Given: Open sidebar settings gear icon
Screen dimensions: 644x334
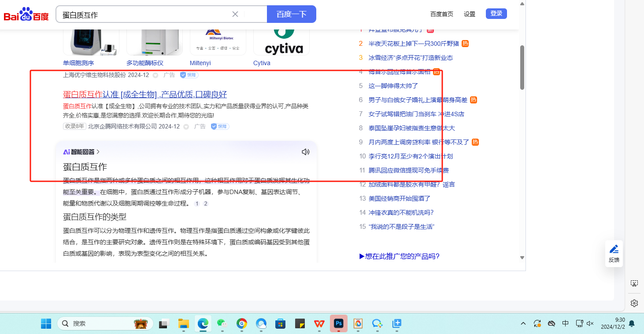Looking at the screenshot, I should [x=634, y=303].
